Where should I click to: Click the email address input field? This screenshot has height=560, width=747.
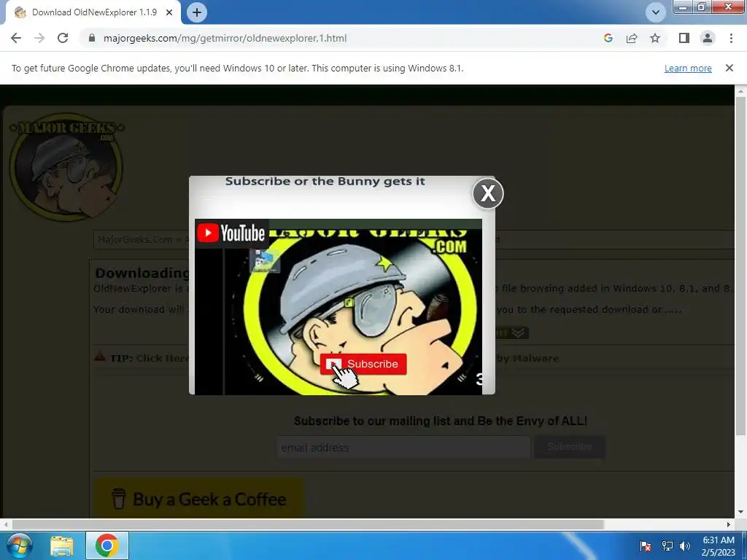pyautogui.click(x=403, y=447)
